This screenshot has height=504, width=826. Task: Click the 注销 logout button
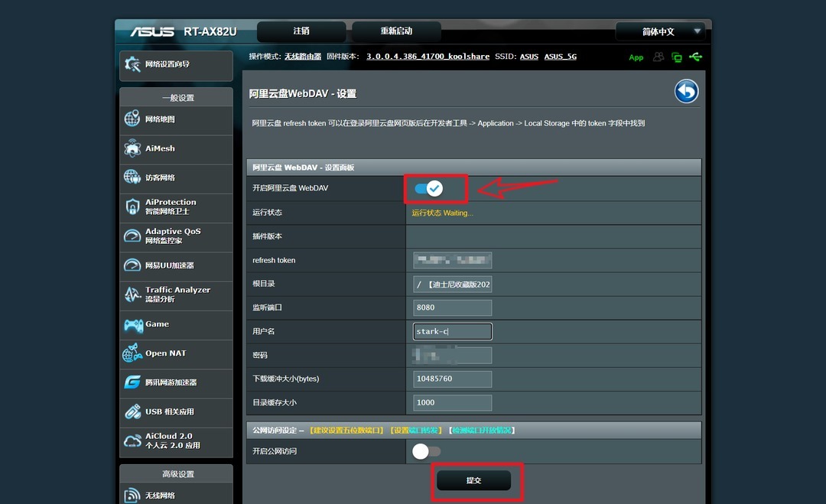coord(301,31)
